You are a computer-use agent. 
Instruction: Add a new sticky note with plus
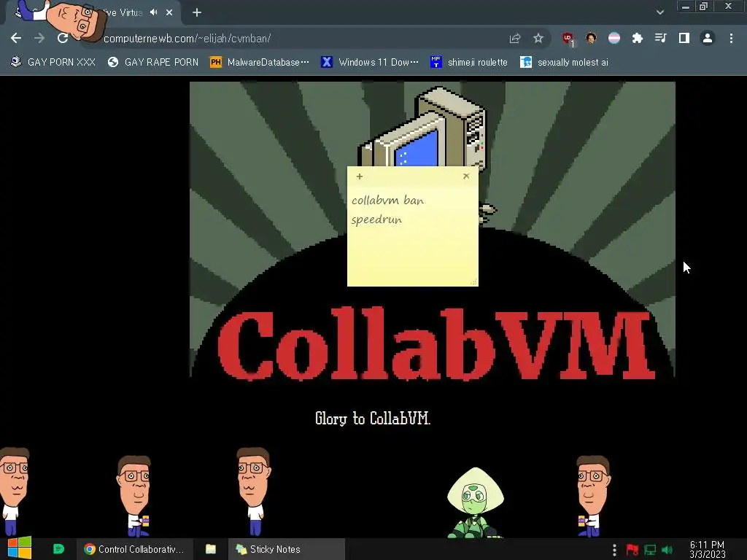pos(360,176)
